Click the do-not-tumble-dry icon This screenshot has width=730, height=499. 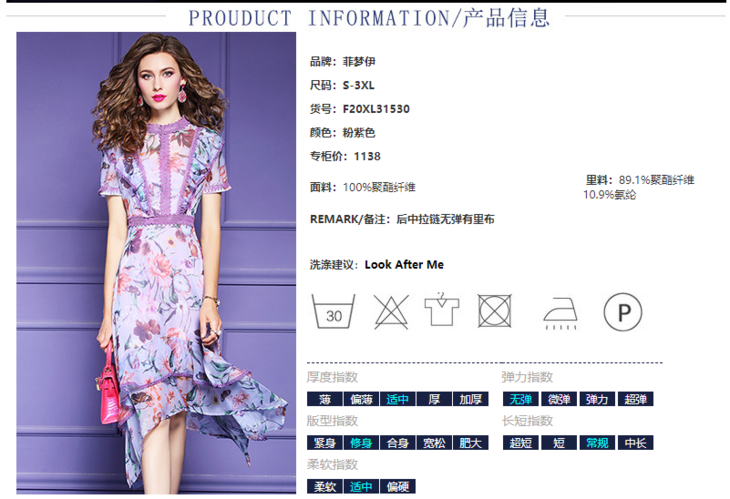tap(494, 310)
